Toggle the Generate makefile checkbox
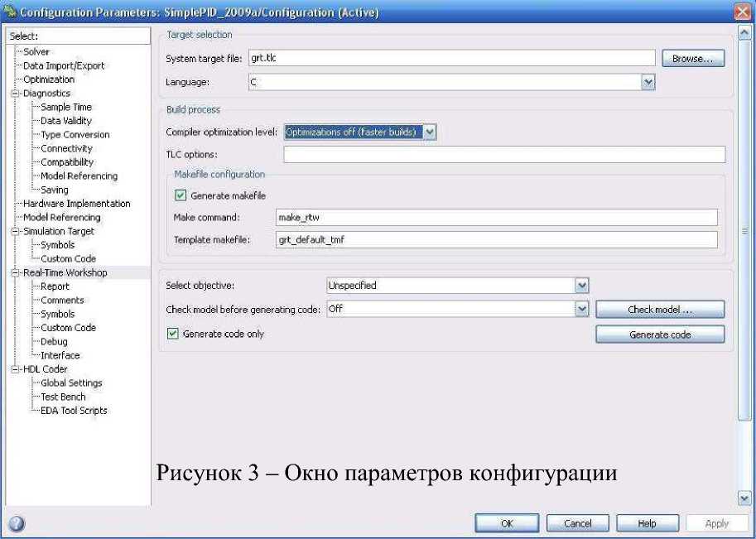The width and height of the screenshot is (756, 539). [181, 195]
